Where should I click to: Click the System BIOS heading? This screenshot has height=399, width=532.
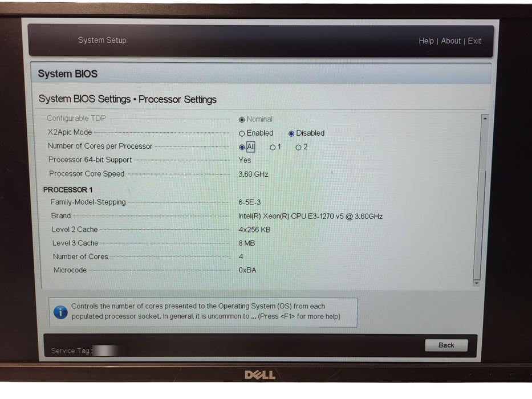coord(67,74)
